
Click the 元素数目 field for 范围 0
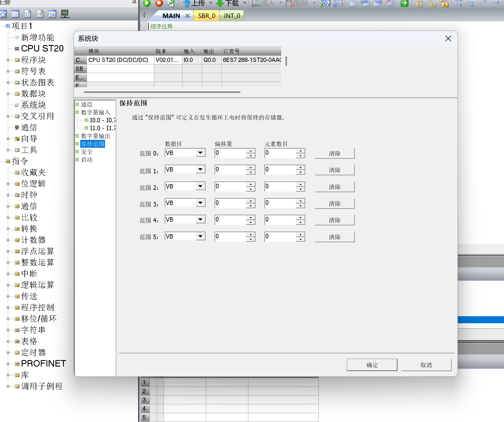pyautogui.click(x=280, y=153)
